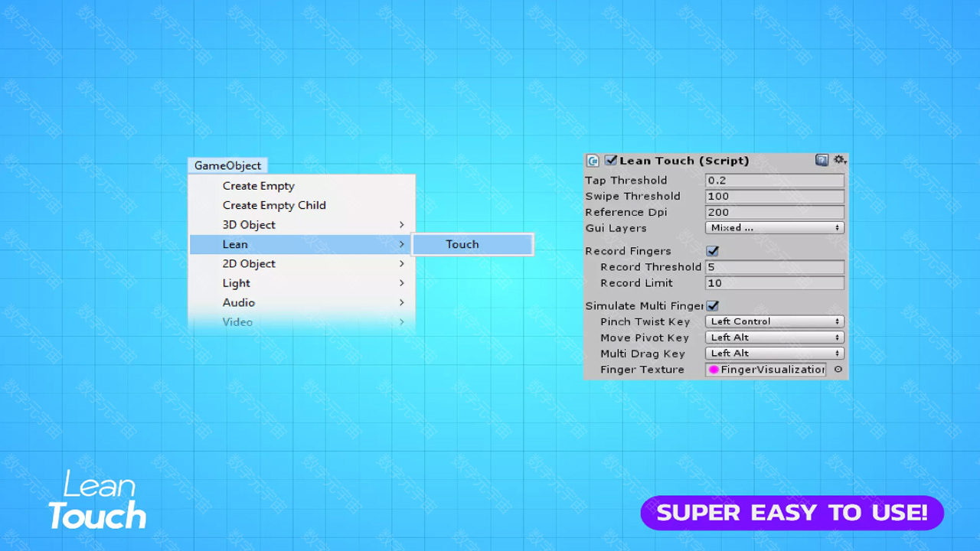This screenshot has width=980, height=551.
Task: Expand the 3D Object submenu arrow
Action: pos(401,225)
